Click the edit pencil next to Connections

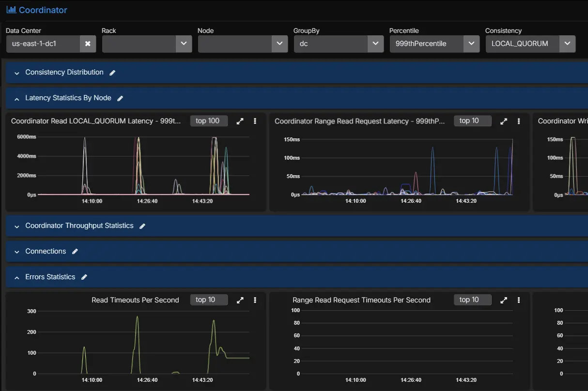point(75,251)
